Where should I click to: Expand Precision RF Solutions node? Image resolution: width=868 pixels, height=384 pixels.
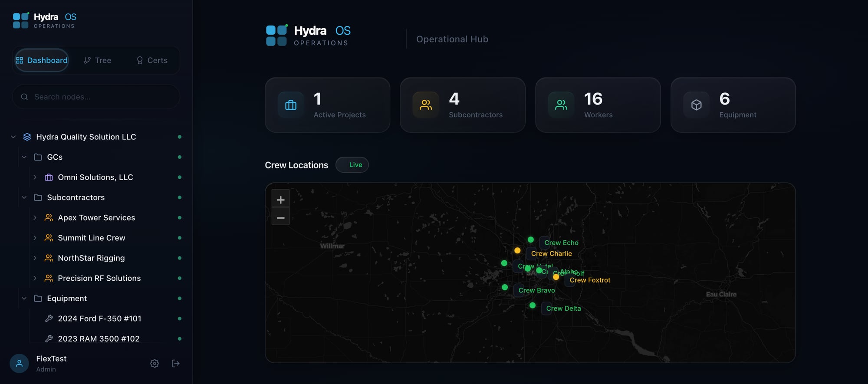click(x=35, y=278)
